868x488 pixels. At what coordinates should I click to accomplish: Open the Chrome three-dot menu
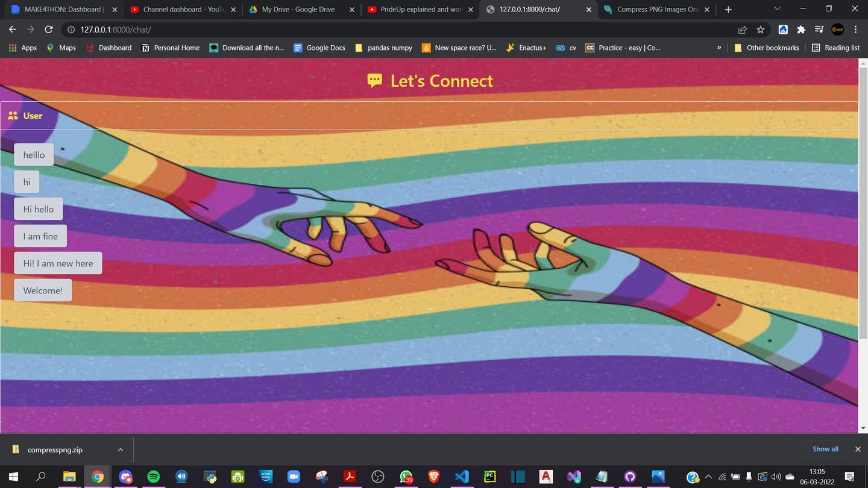(855, 30)
